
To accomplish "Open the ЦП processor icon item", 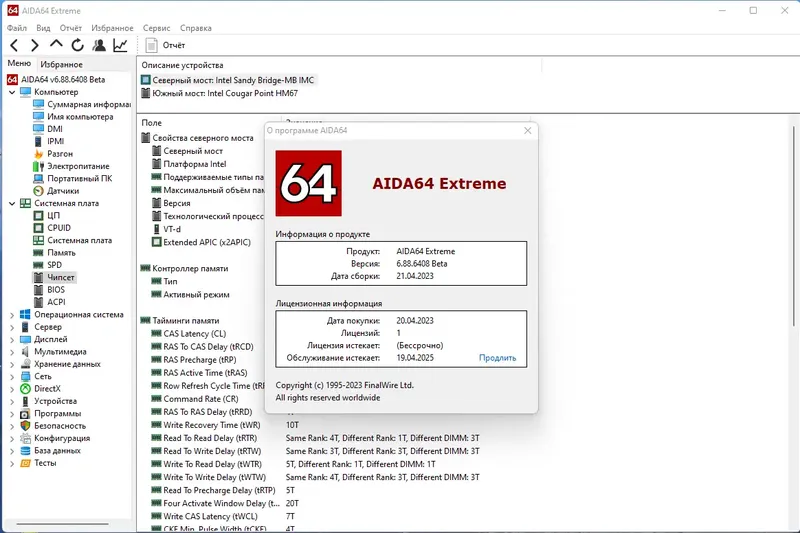I will pyautogui.click(x=38, y=215).
